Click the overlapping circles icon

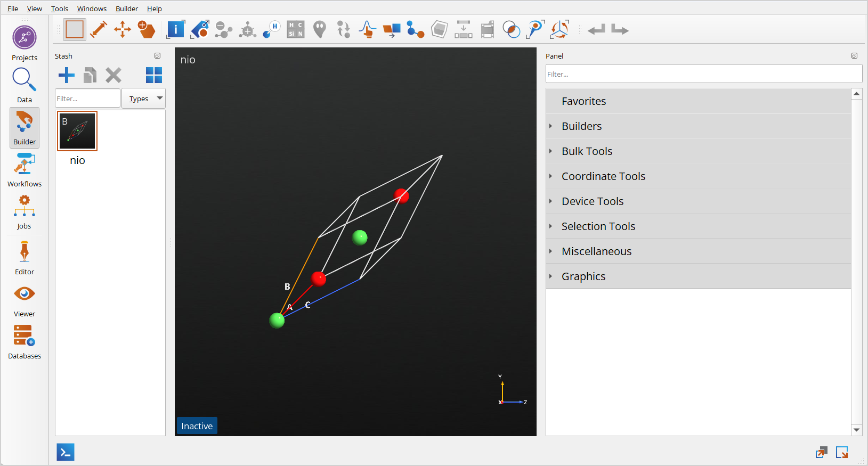[512, 29]
